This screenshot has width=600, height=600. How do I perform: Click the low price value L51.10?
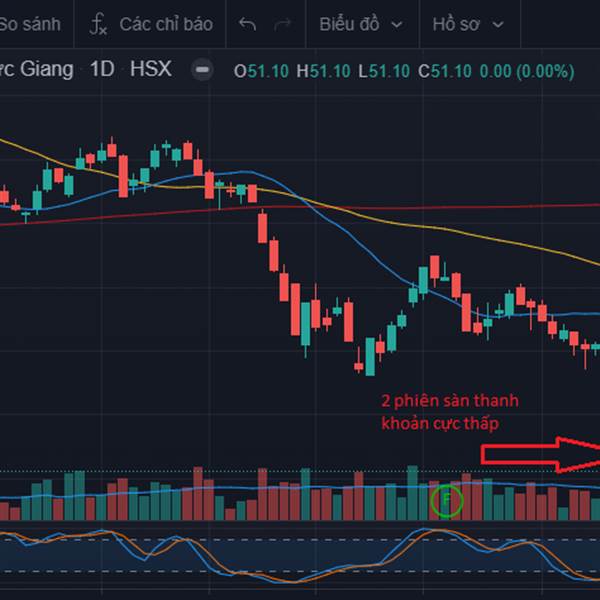[384, 71]
